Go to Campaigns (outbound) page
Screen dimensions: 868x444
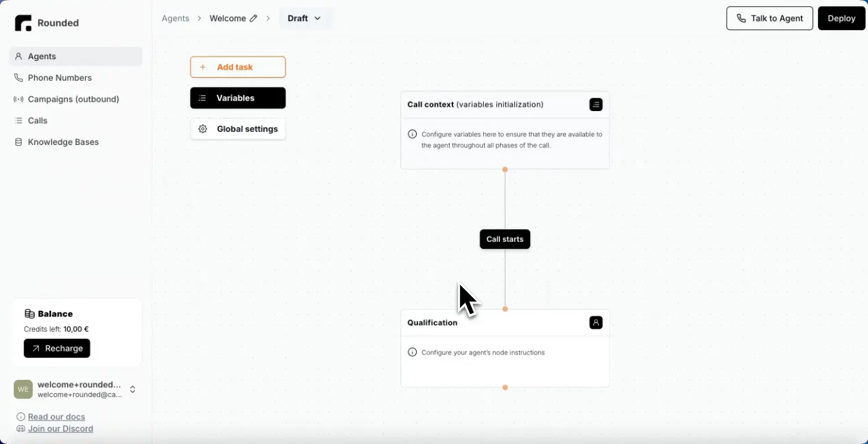[73, 99]
